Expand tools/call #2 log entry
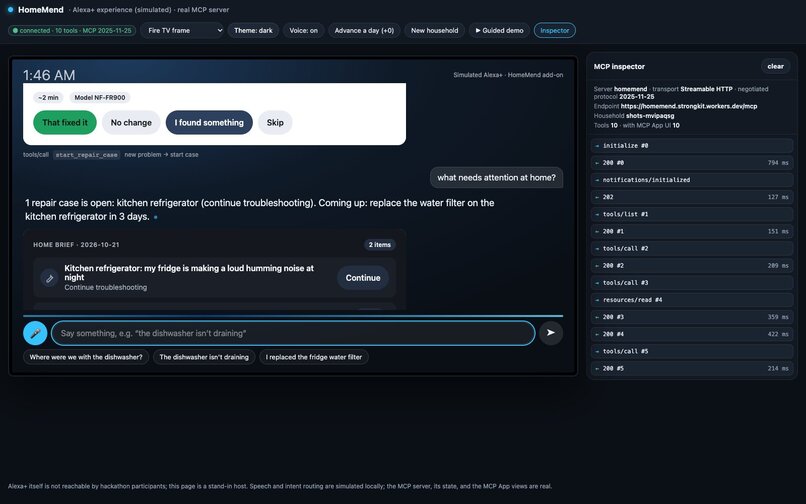Screen dimensions: 806x504 (x=692, y=248)
